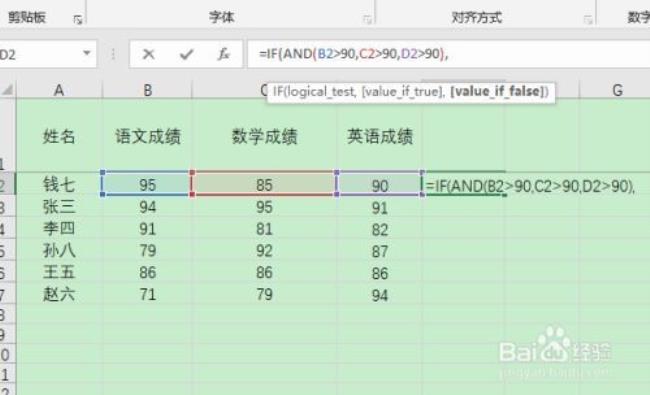
Task: Click 李四's 英语 score 82
Action: (379, 229)
